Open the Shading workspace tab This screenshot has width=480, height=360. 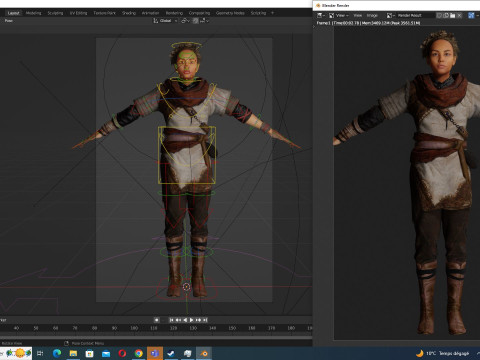tap(129, 13)
